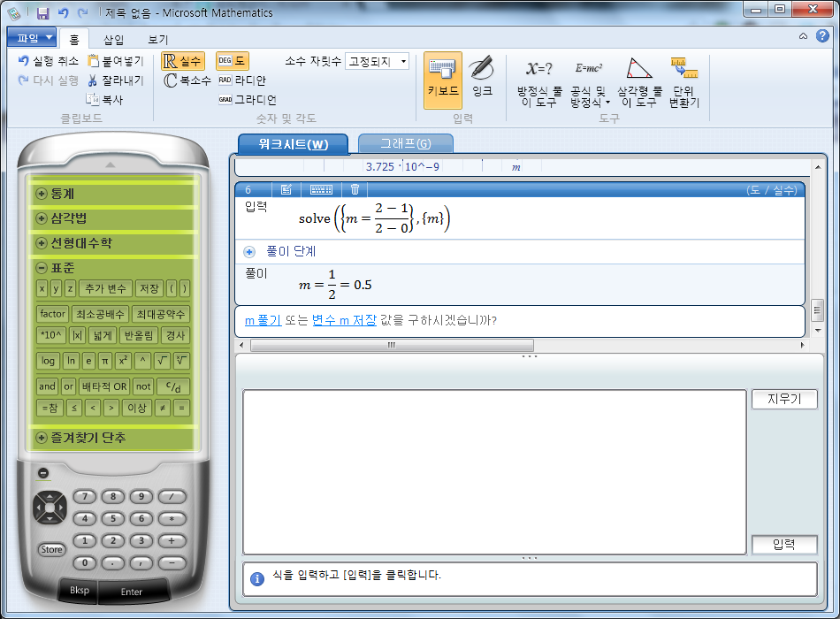Image resolution: width=840 pixels, height=619 pixels.
Task: Open 공식 및 방정식 dropdown
Action: tap(589, 82)
